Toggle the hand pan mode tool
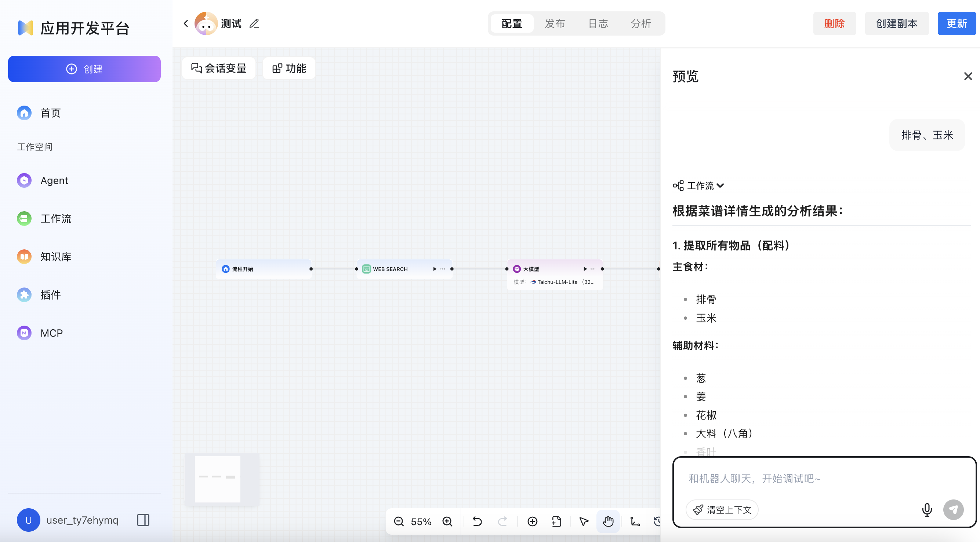The height and width of the screenshot is (542, 980). [x=608, y=521]
